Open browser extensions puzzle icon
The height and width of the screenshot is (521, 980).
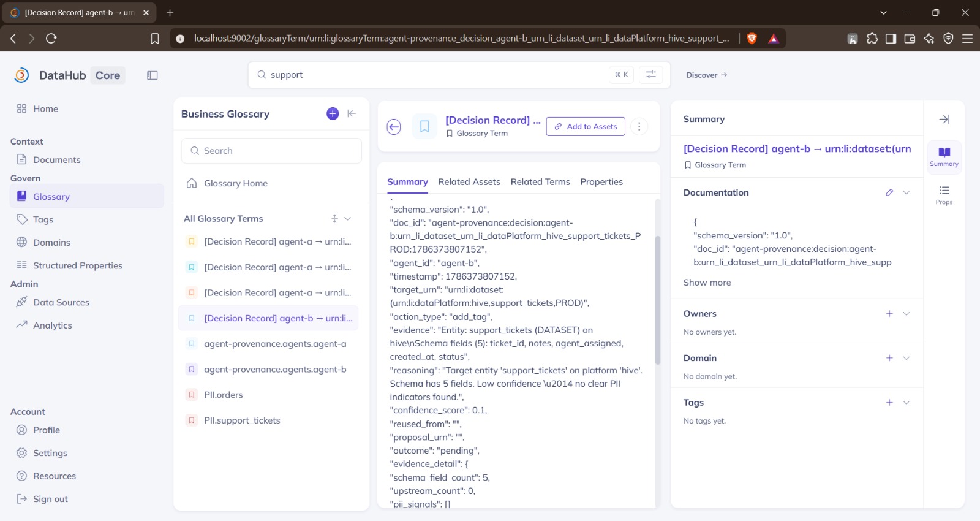[x=872, y=39]
